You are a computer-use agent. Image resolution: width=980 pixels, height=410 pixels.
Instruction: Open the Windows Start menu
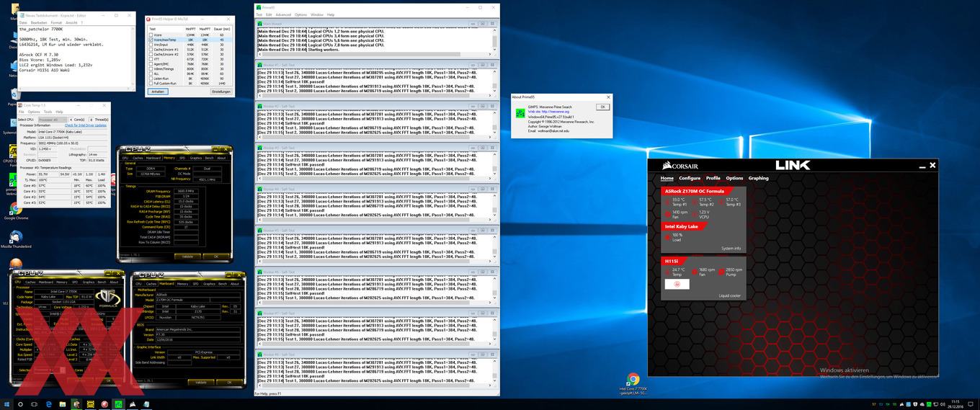[7, 404]
